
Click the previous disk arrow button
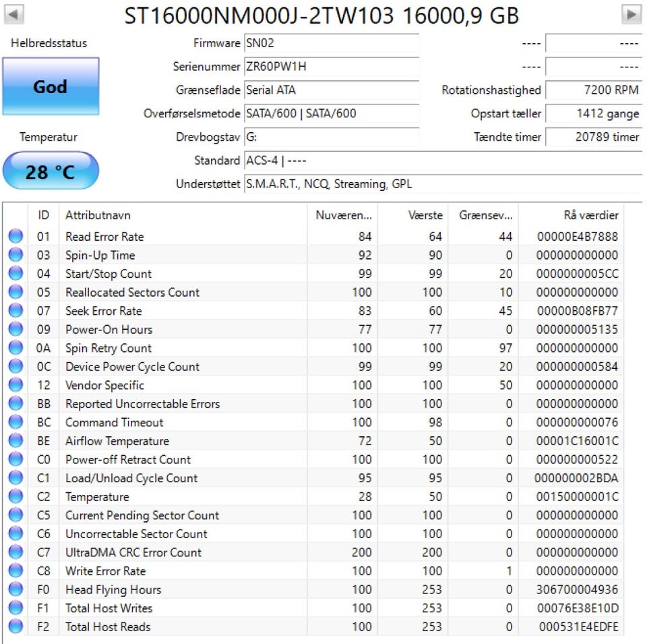point(15,14)
